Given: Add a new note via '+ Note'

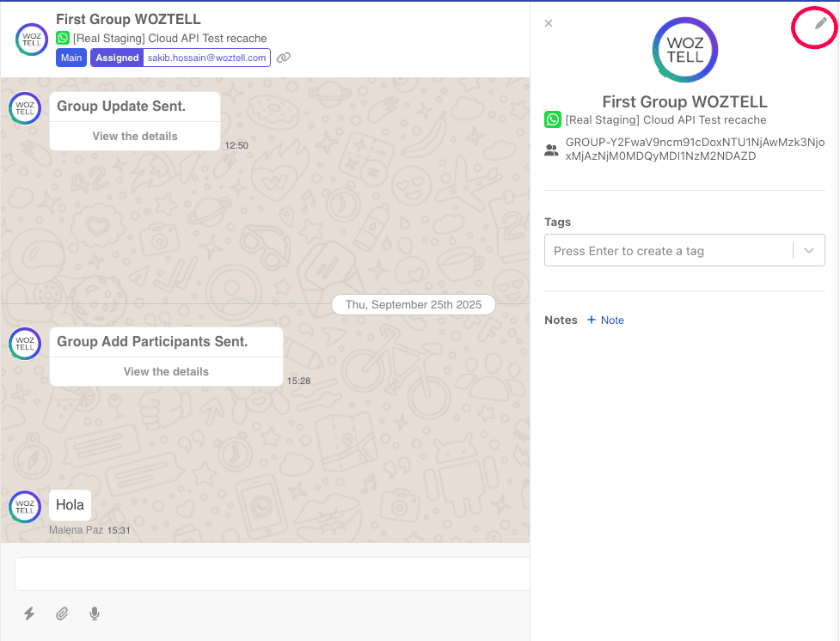Looking at the screenshot, I should (x=605, y=320).
